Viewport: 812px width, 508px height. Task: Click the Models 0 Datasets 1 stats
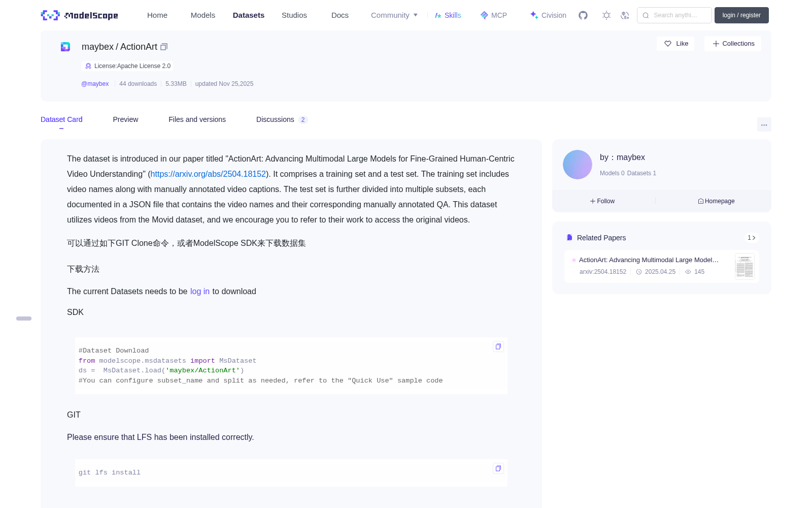tap(628, 173)
